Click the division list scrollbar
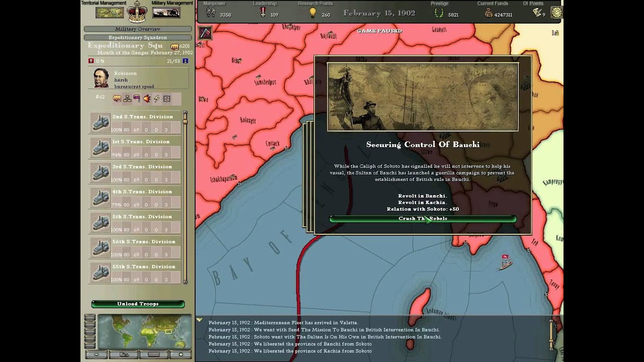Screen dimensions: 644x362 pyautogui.click(x=185, y=197)
